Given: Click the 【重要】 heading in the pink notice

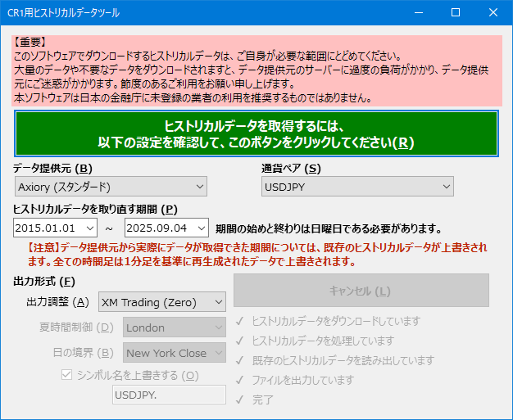Looking at the screenshot, I should 30,42.
